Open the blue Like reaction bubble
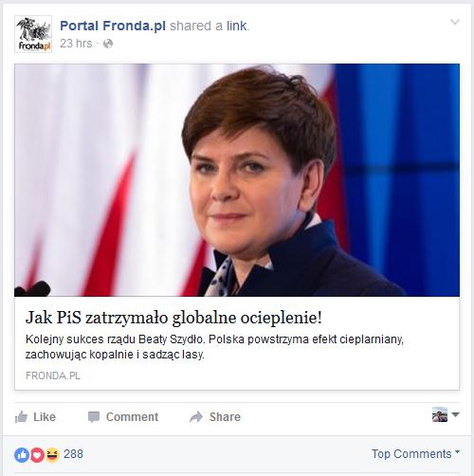The width and height of the screenshot is (474, 476). (22, 455)
